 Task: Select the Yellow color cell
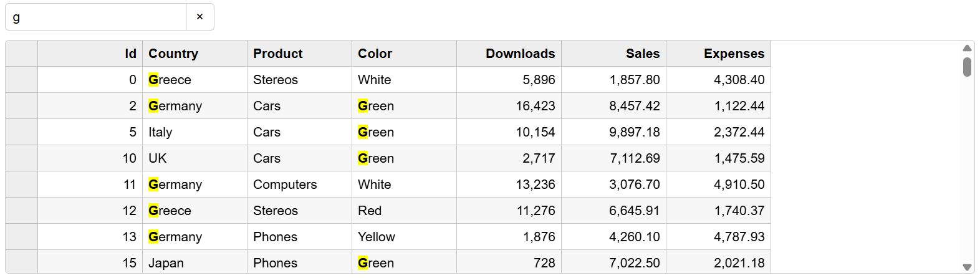[404, 237]
